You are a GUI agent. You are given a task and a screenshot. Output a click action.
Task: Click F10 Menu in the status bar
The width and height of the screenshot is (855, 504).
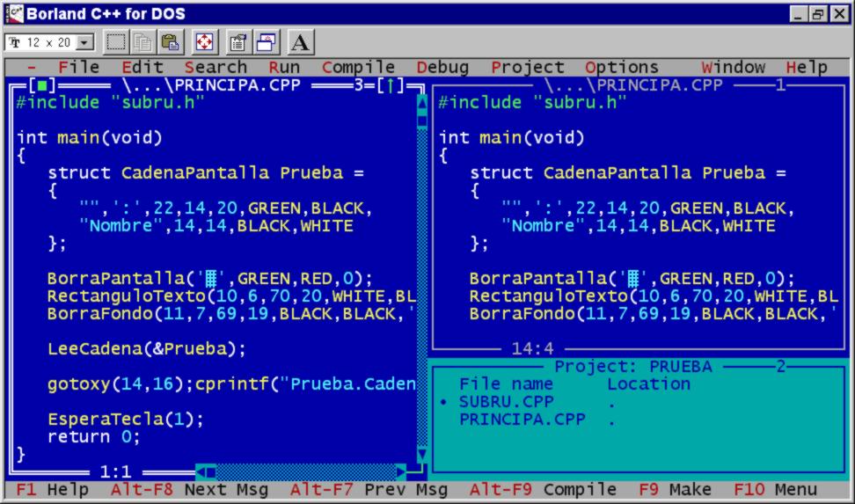[775, 489]
